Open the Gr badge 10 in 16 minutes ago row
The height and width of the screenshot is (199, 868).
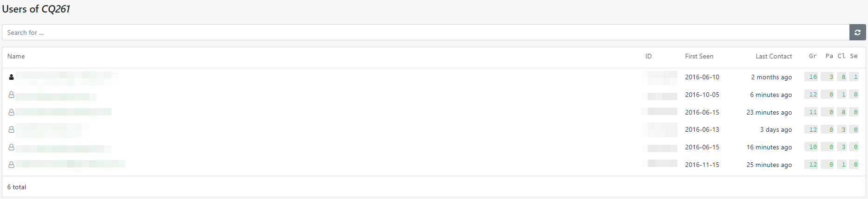pos(812,147)
